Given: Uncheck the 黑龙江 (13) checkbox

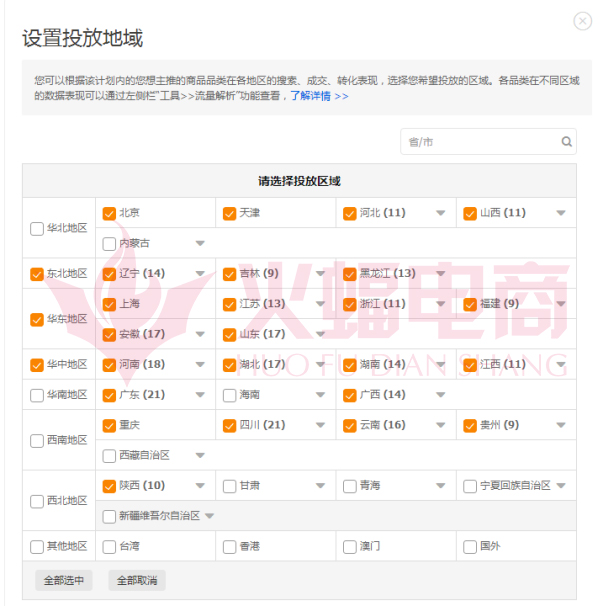Looking at the screenshot, I should coord(350,274).
